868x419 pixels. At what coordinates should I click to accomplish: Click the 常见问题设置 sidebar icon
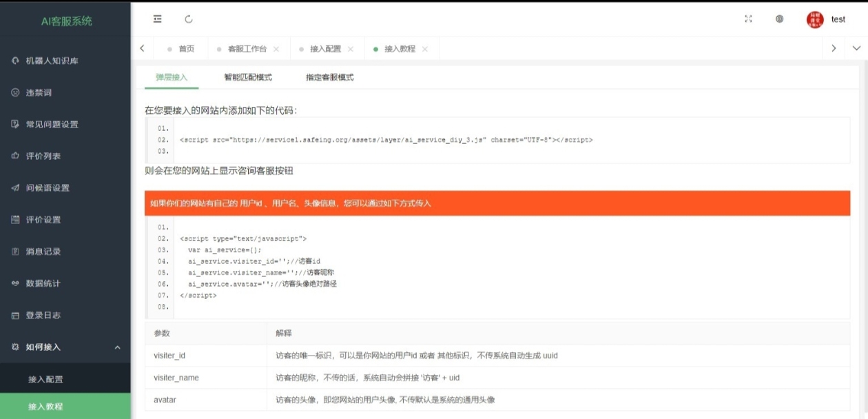tap(15, 124)
